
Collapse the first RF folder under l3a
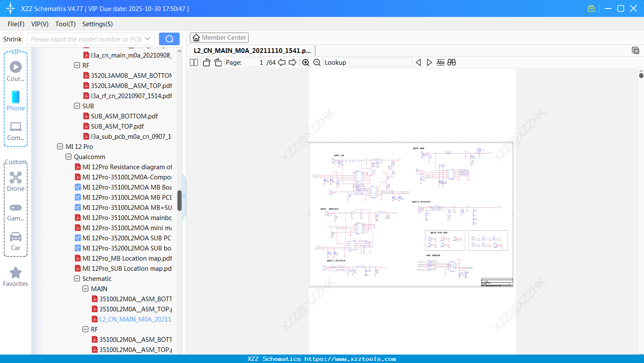coord(77,65)
